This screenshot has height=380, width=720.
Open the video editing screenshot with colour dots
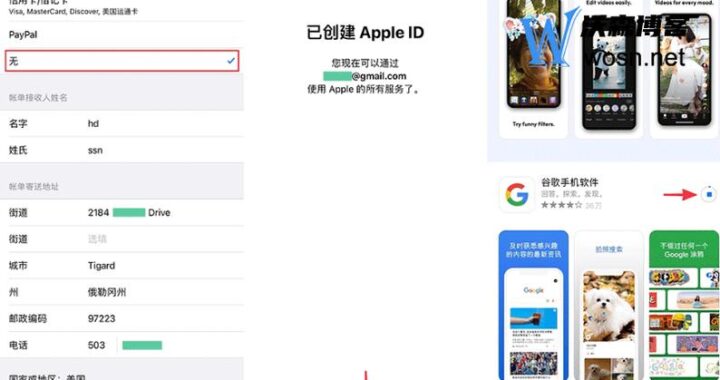[x=609, y=69]
